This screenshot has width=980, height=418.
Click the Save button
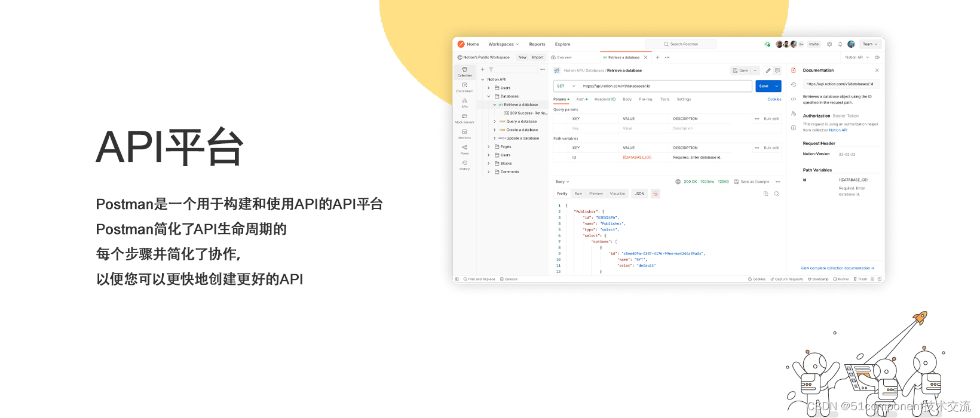[741, 70]
